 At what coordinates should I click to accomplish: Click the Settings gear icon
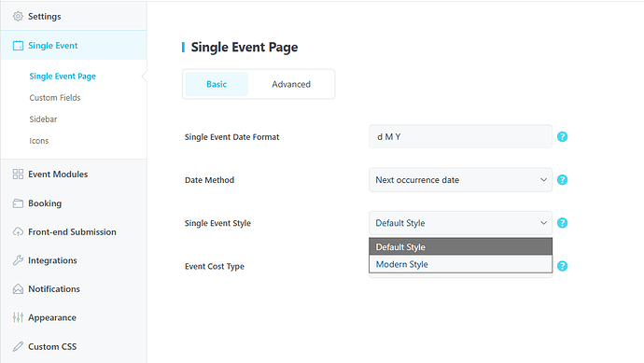[x=18, y=17]
